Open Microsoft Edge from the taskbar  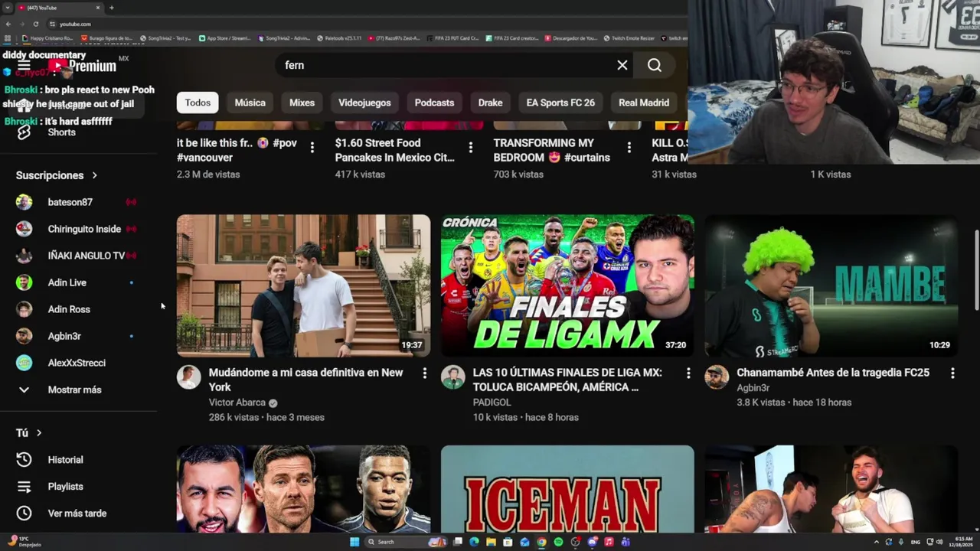pos(474,542)
